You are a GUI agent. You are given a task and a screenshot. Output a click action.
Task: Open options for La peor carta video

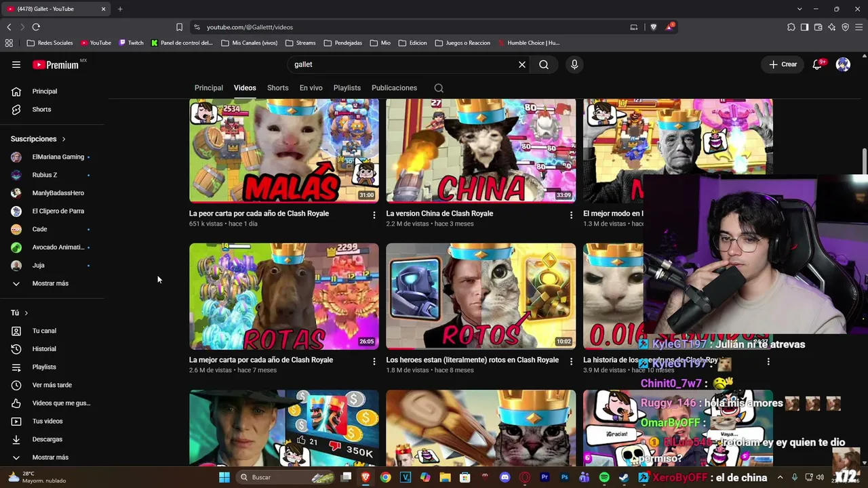(374, 215)
